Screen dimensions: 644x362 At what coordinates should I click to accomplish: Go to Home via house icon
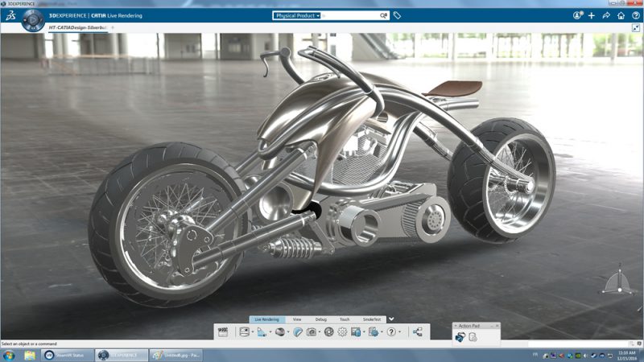(x=621, y=15)
